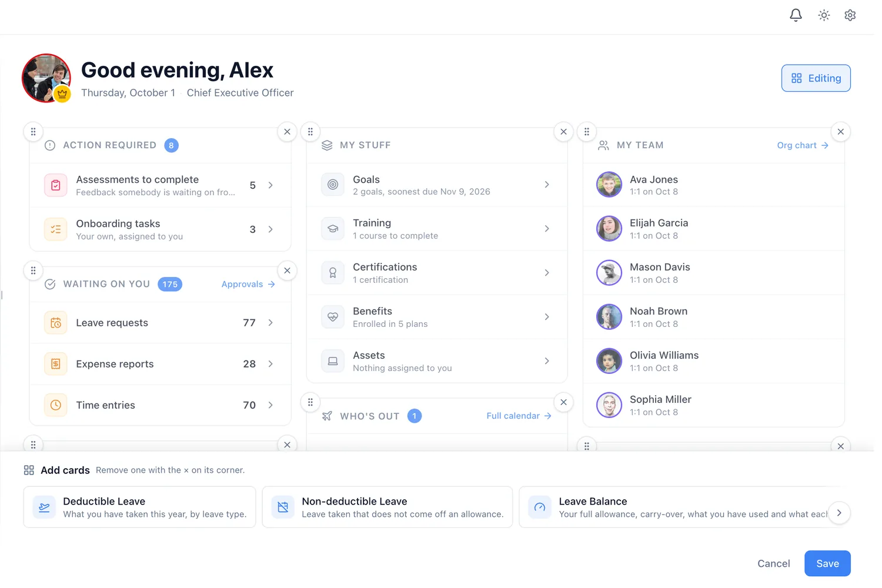Grab the My Team drag handle

pyautogui.click(x=586, y=132)
